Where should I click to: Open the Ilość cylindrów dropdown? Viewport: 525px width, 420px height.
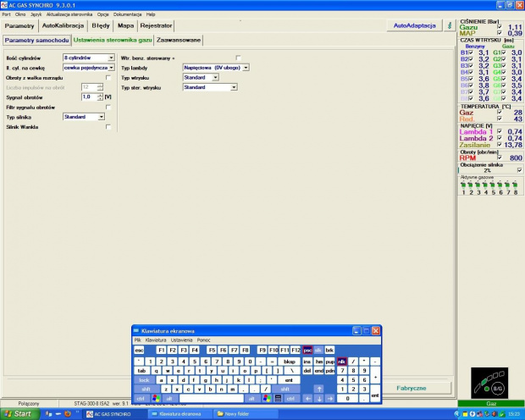click(x=110, y=58)
